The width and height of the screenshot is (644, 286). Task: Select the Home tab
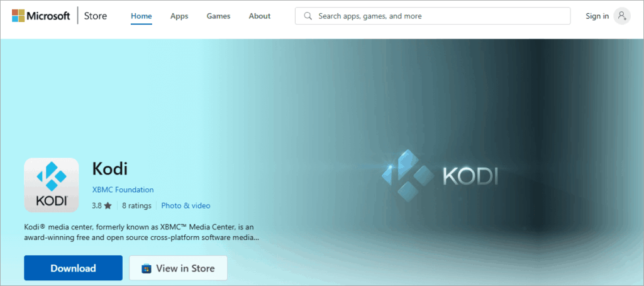pos(142,16)
